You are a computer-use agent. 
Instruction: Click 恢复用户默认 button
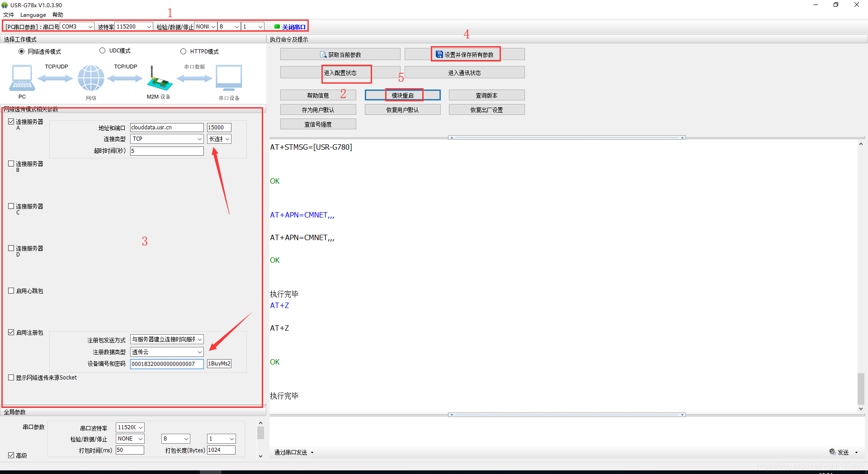tap(403, 109)
